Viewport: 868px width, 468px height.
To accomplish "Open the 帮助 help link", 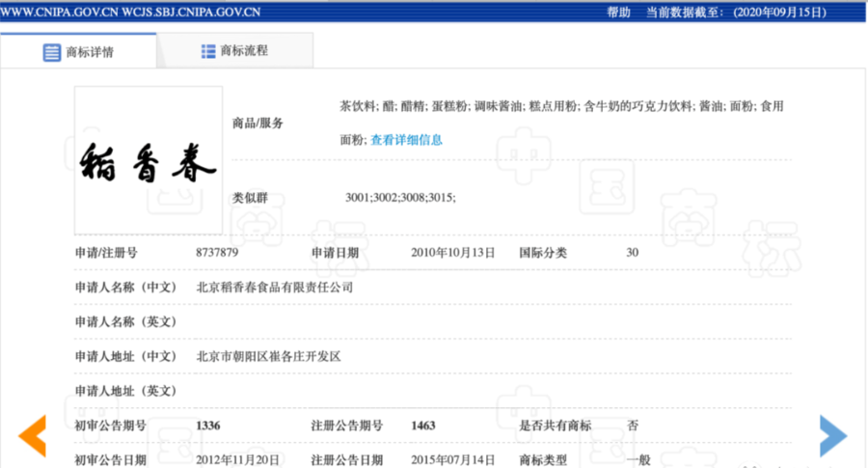I will tap(618, 13).
